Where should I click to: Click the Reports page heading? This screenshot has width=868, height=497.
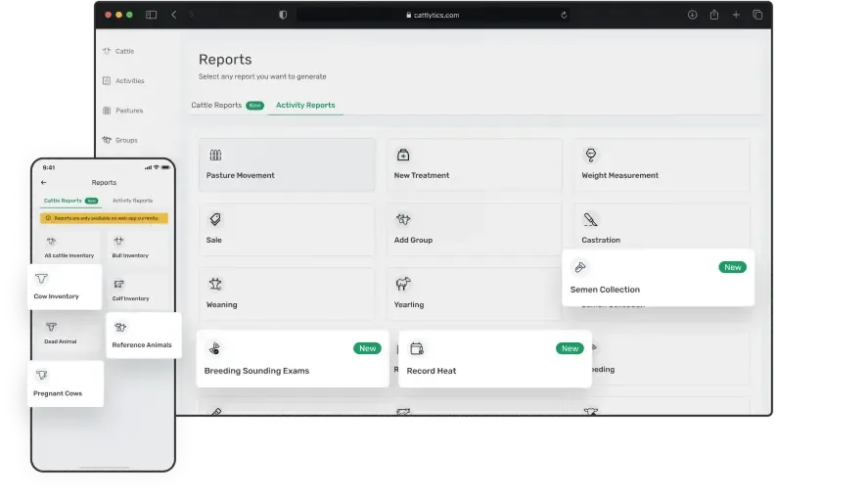coord(225,60)
